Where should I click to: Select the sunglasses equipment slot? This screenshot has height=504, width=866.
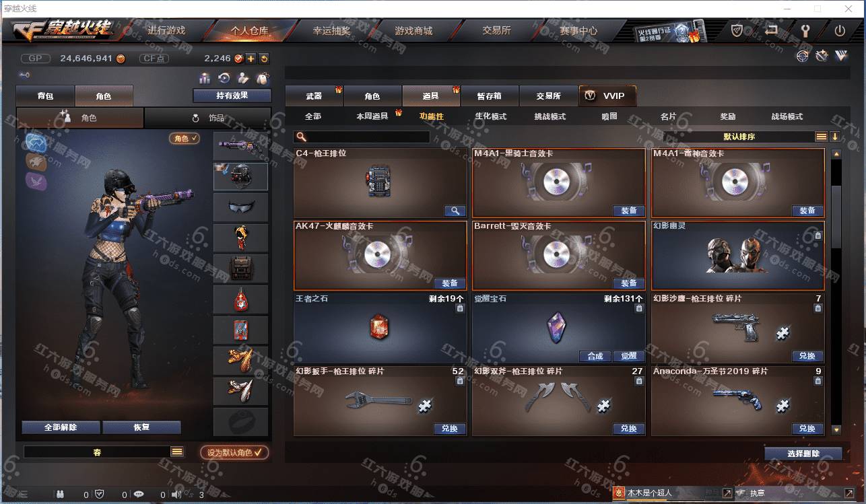click(x=240, y=207)
